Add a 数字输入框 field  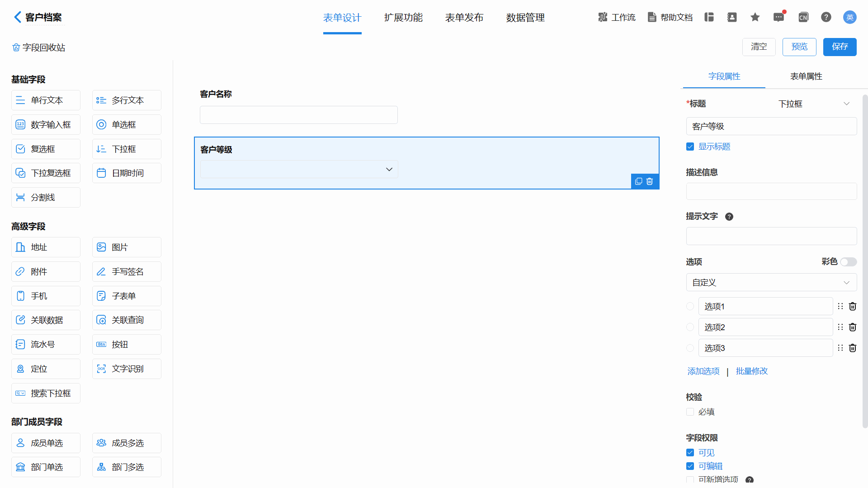tap(46, 124)
